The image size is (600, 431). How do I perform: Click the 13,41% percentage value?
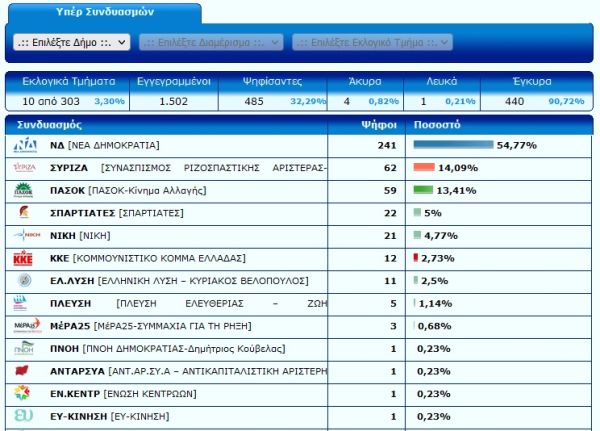pos(456,191)
